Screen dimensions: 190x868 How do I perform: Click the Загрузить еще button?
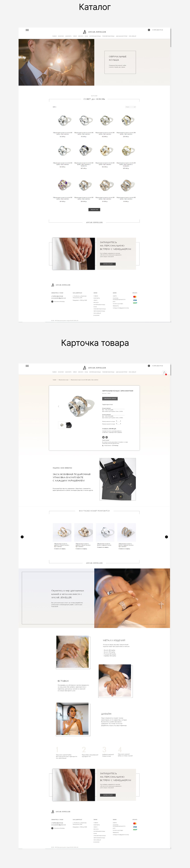pyautogui.click(x=94, y=209)
